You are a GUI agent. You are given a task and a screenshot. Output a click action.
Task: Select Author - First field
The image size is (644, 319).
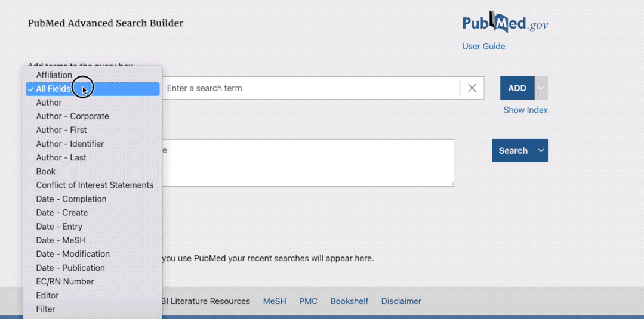93,130
